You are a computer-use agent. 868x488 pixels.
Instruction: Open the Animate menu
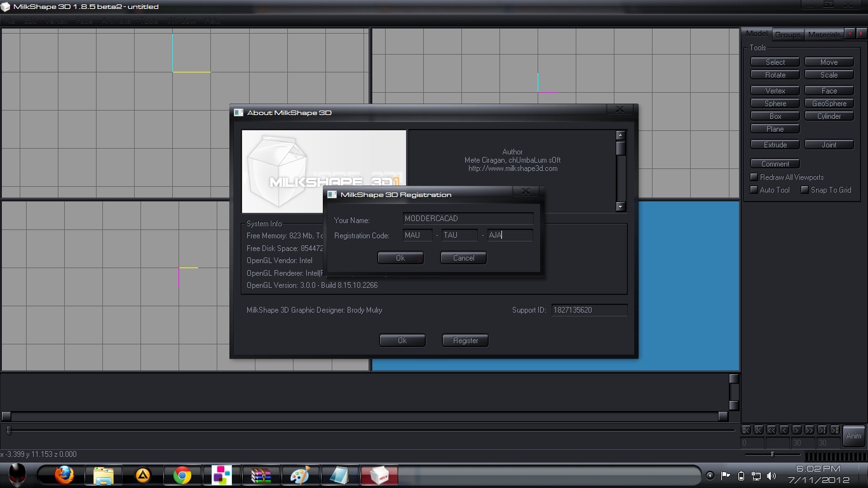116,20
